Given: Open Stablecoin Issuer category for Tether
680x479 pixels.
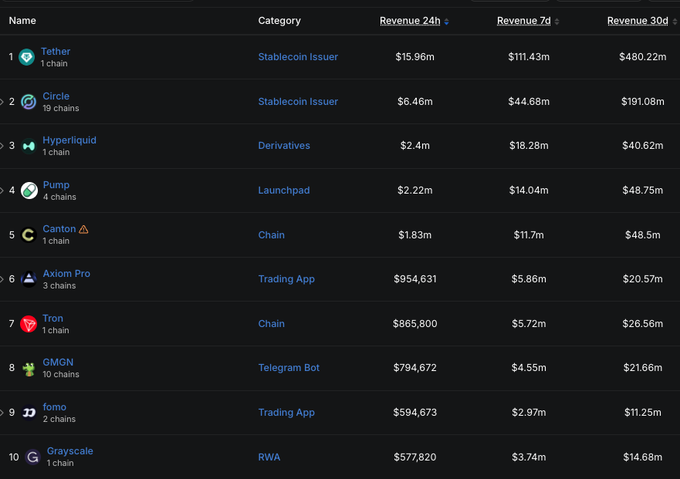Looking at the screenshot, I should click(298, 57).
